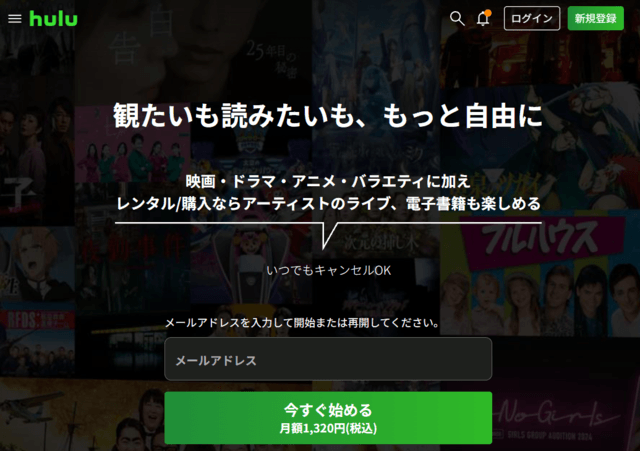Click the green hulu logo

53,19
